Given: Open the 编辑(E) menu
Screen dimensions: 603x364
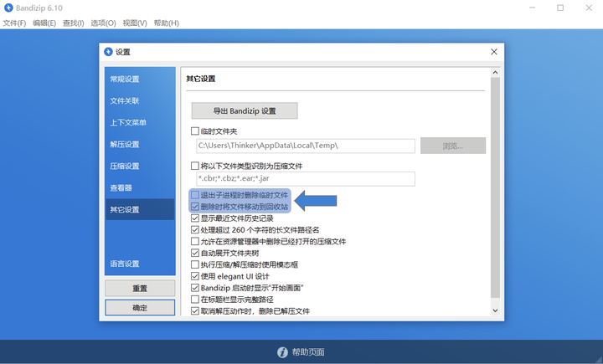Looking at the screenshot, I should click(x=44, y=23).
